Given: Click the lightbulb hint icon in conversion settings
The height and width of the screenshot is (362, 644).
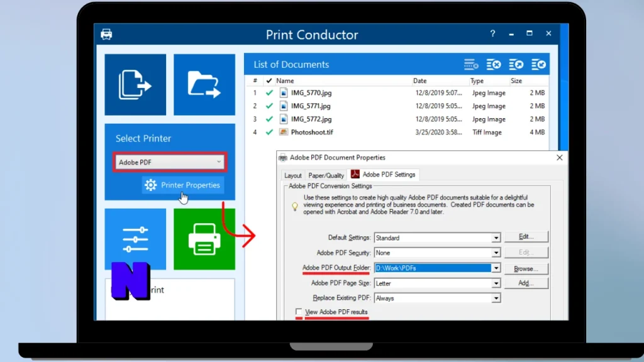Looking at the screenshot, I should (295, 206).
